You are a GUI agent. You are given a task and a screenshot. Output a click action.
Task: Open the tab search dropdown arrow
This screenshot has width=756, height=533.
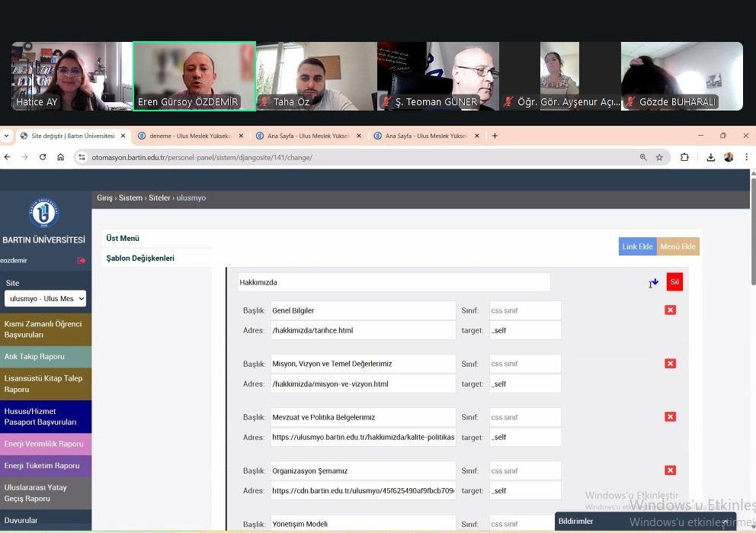(x=7, y=136)
